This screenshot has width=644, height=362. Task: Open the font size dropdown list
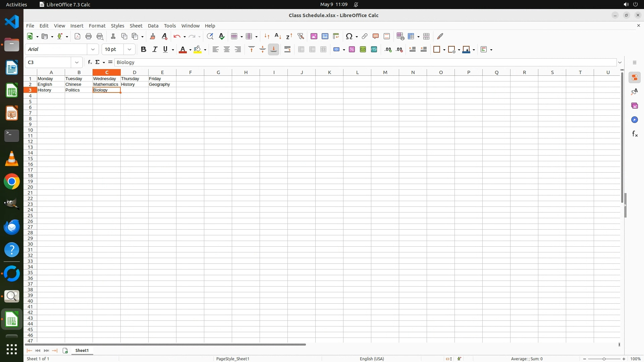pos(129,50)
